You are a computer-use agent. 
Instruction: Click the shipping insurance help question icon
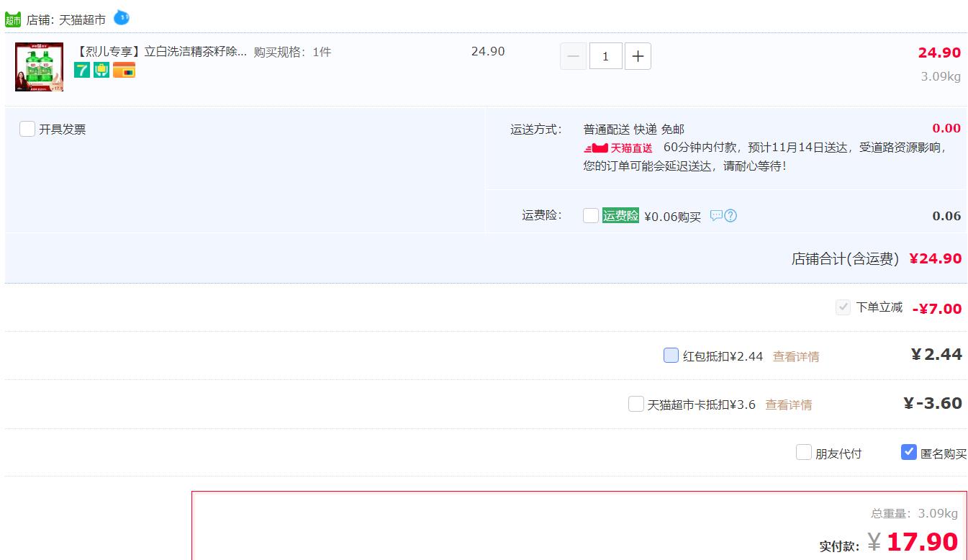730,215
